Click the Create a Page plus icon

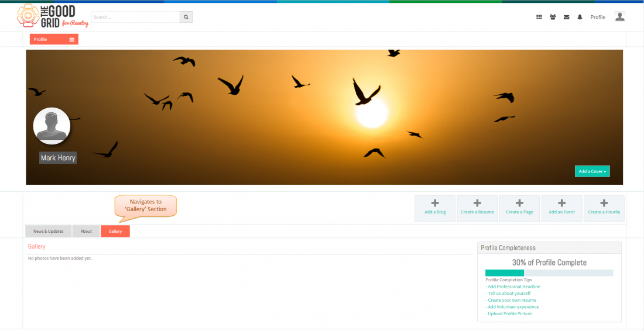(x=519, y=202)
